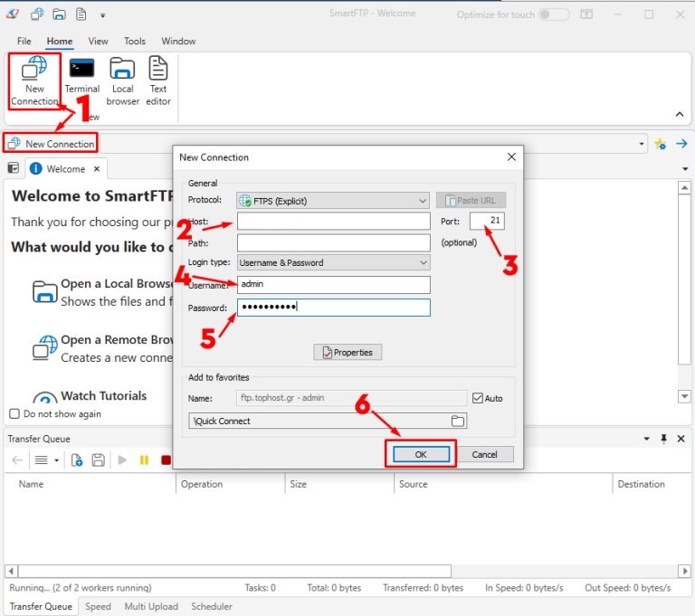Uncheck the Auto name checkbox
The image size is (695, 616).
pos(478,398)
